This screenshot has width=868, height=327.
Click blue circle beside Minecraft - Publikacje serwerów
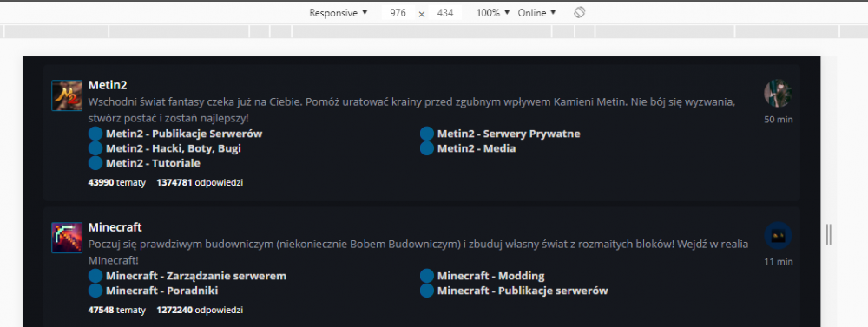point(427,291)
